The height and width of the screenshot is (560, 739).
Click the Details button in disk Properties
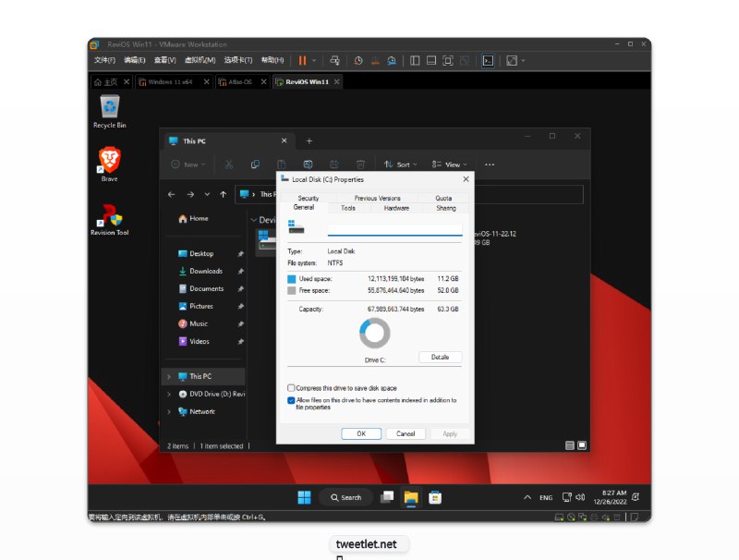click(x=441, y=358)
